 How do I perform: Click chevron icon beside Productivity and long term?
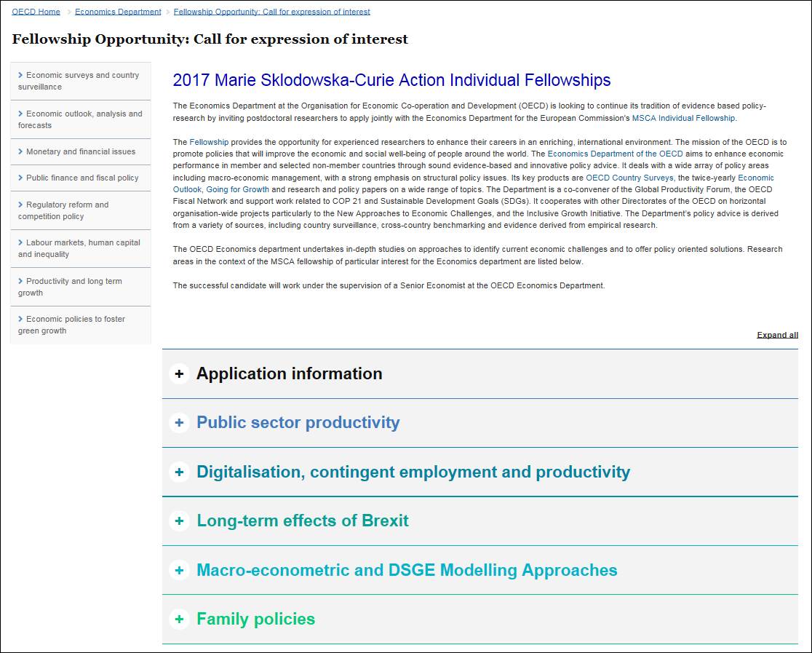[x=20, y=281]
